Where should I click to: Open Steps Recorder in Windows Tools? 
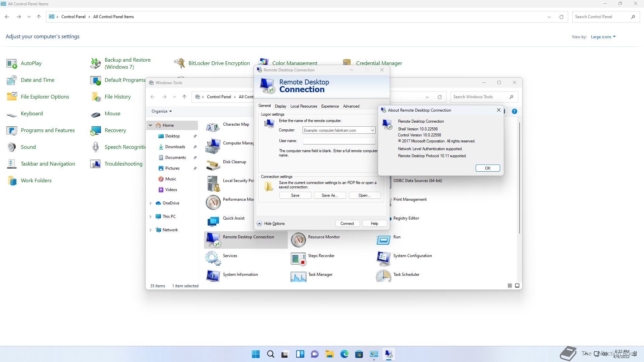[x=298, y=259]
